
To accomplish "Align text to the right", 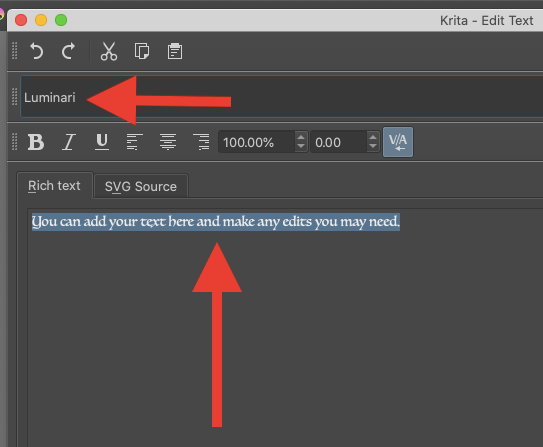I will [x=201, y=142].
